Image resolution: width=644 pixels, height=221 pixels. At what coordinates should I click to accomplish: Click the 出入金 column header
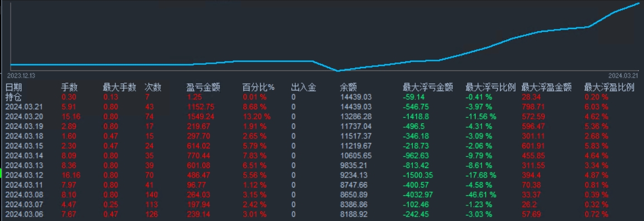coord(304,87)
